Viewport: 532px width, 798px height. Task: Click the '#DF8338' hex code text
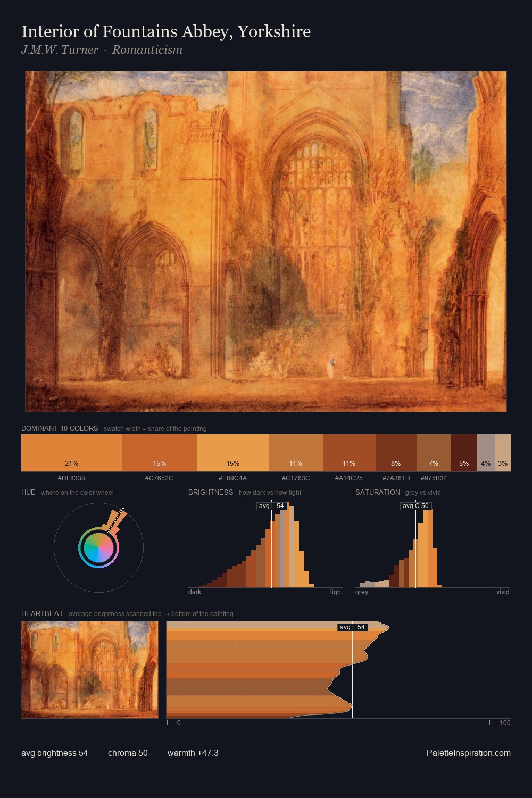point(71,478)
